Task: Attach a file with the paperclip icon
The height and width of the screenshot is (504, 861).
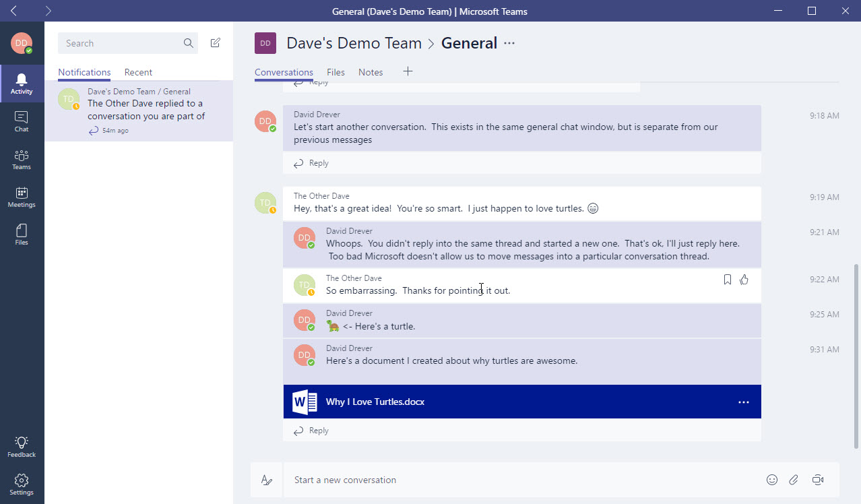Action: pos(794,480)
